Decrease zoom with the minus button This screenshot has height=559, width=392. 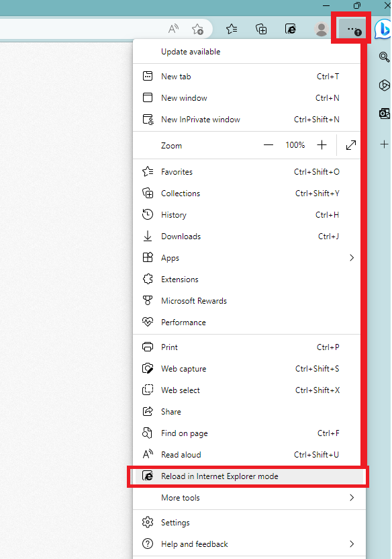pyautogui.click(x=268, y=145)
